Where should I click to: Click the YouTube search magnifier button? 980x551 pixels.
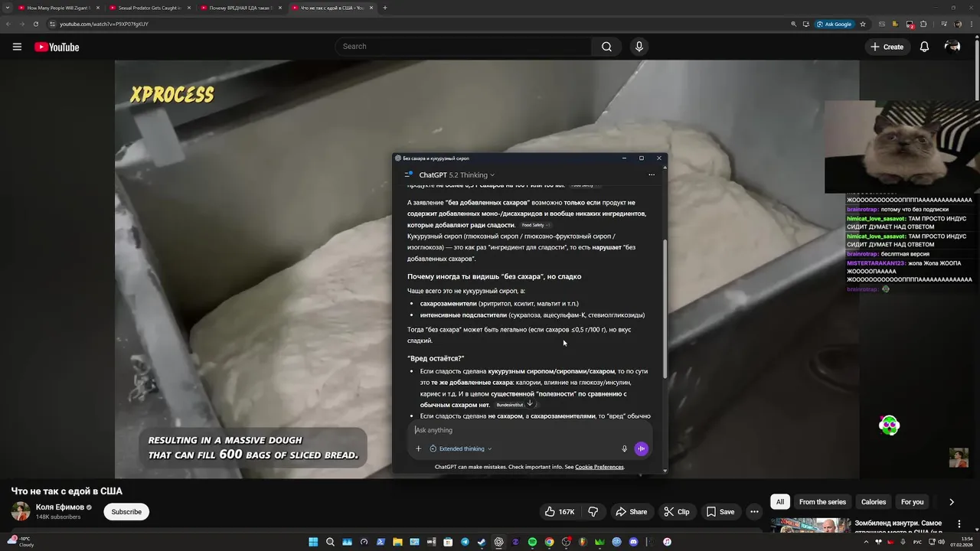606,47
